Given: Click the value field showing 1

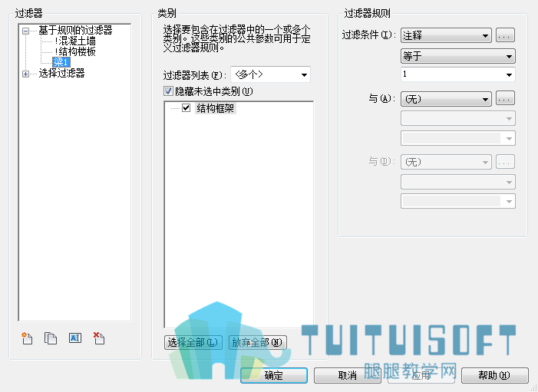Looking at the screenshot, I should coord(458,74).
